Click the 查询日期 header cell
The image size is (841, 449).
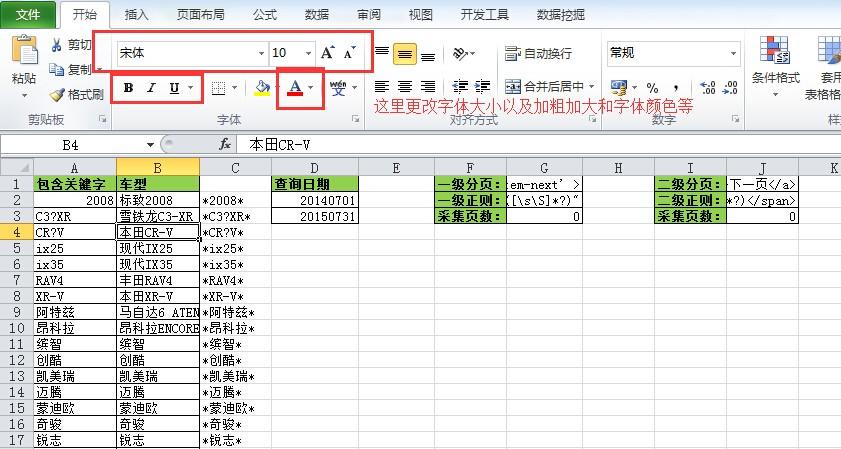pyautogui.click(x=315, y=184)
